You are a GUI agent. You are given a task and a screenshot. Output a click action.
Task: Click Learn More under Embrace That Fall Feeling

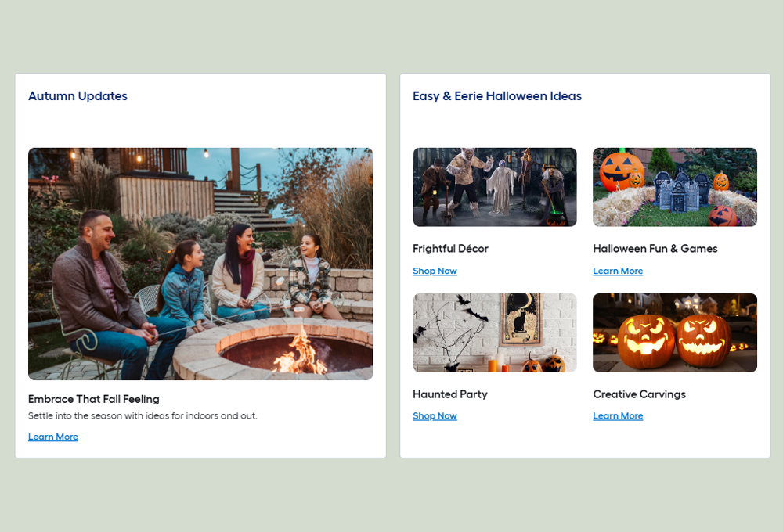tap(53, 437)
